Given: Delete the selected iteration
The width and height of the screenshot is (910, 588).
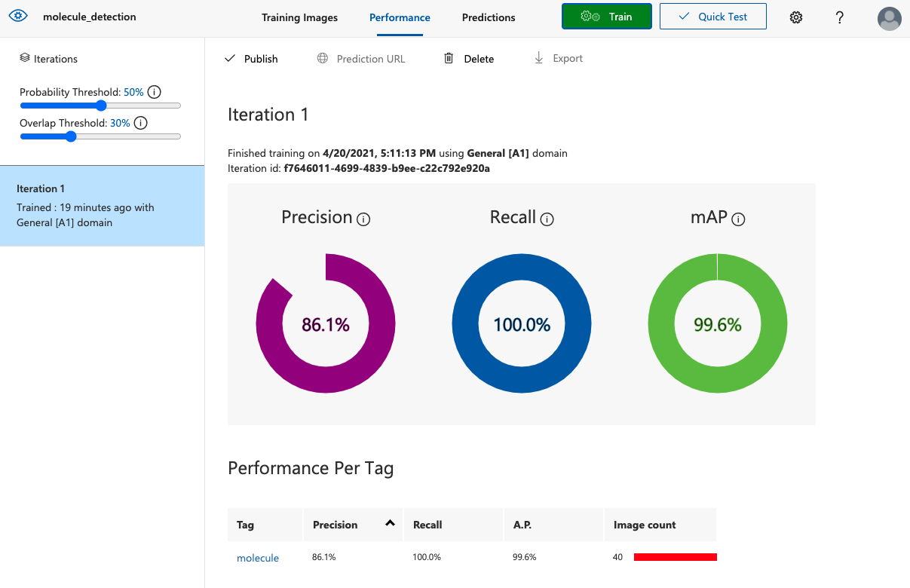Looking at the screenshot, I should point(469,59).
